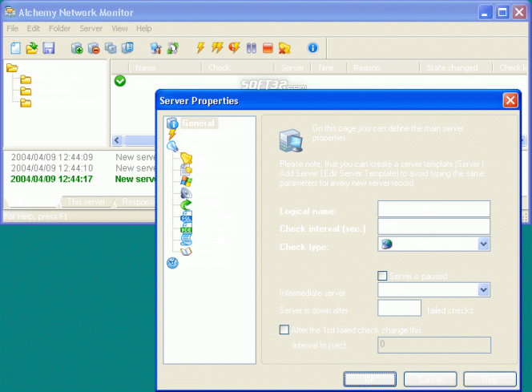Click the Name column header
The height and width of the screenshot is (392, 532).
tap(165, 68)
